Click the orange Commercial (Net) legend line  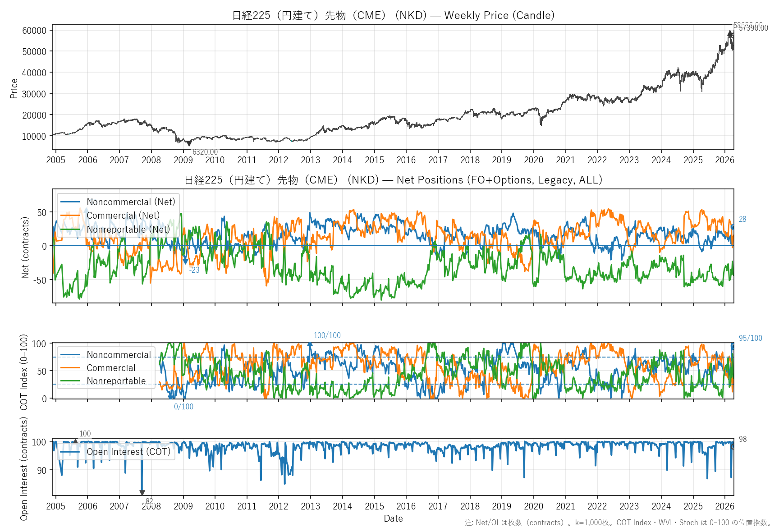tap(70, 216)
